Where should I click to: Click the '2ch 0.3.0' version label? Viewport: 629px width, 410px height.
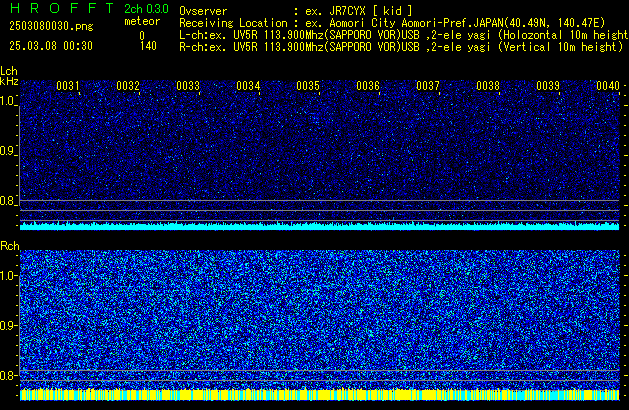(146, 9)
